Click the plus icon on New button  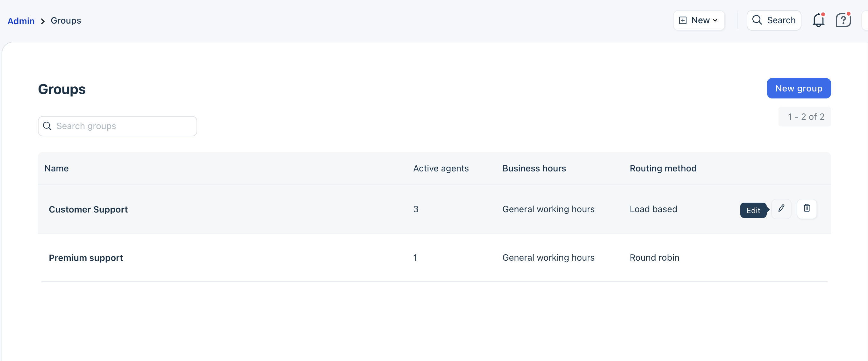pyautogui.click(x=683, y=21)
